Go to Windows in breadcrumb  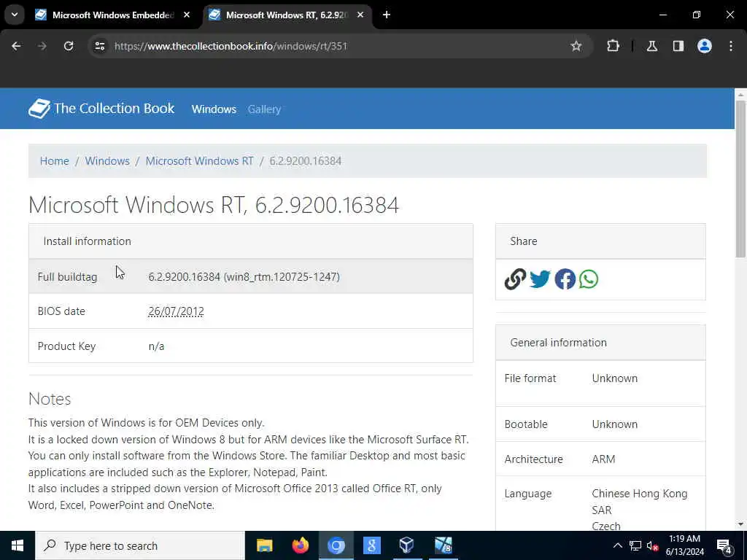tap(107, 161)
